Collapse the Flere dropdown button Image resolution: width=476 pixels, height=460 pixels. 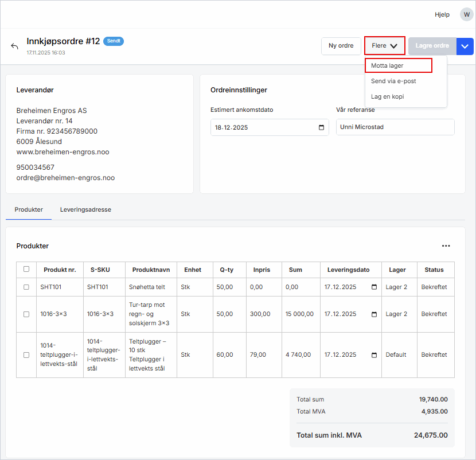point(384,46)
